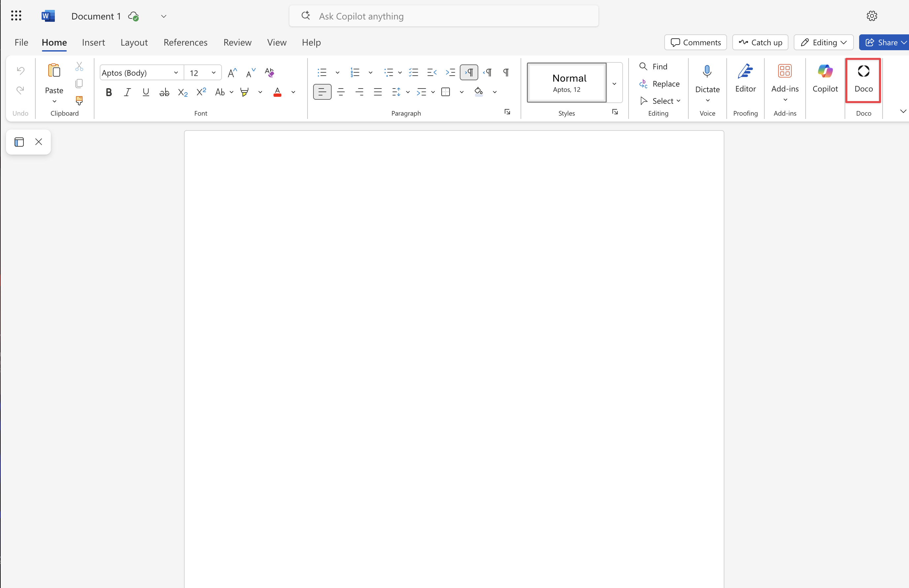Click the Ask Copilot search field
The image size is (909, 588).
coord(443,16)
